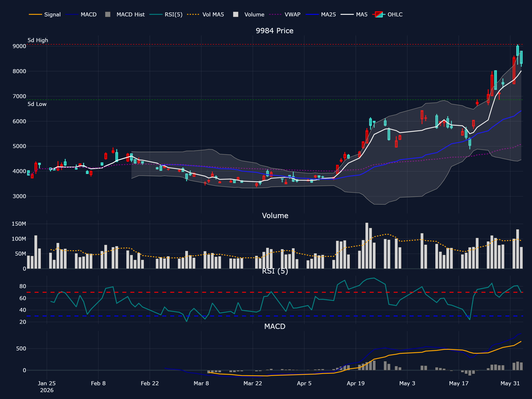The width and height of the screenshot is (532, 399).
Task: Click the 'MACD' subplot title
Action: 275,326
